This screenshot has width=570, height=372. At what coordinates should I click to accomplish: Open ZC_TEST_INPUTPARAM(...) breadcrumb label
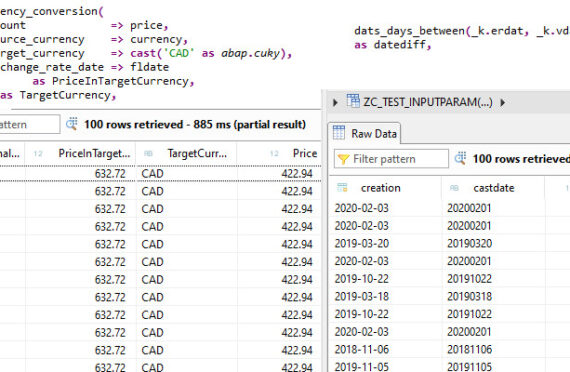(428, 102)
